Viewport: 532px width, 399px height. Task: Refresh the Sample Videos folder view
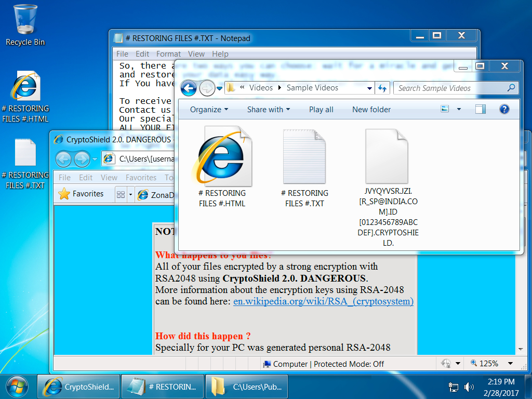coord(382,88)
